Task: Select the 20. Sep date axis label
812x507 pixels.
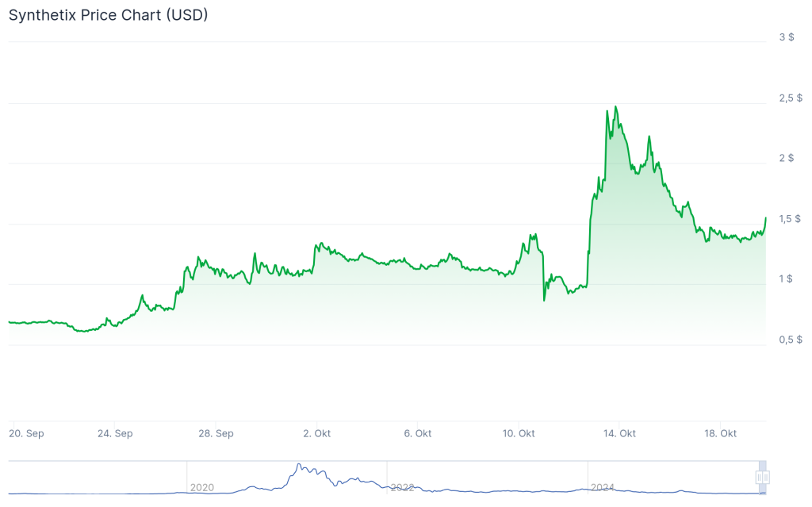Action: coord(26,433)
